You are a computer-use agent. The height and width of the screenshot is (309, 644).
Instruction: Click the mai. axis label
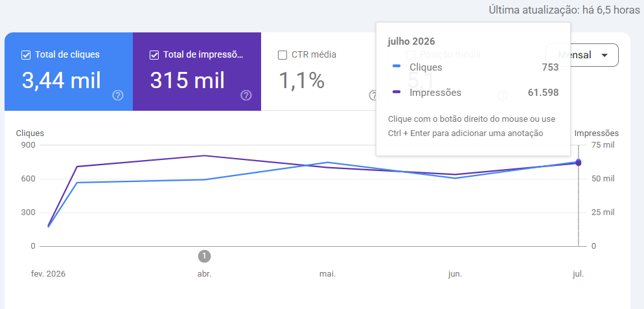[328, 274]
